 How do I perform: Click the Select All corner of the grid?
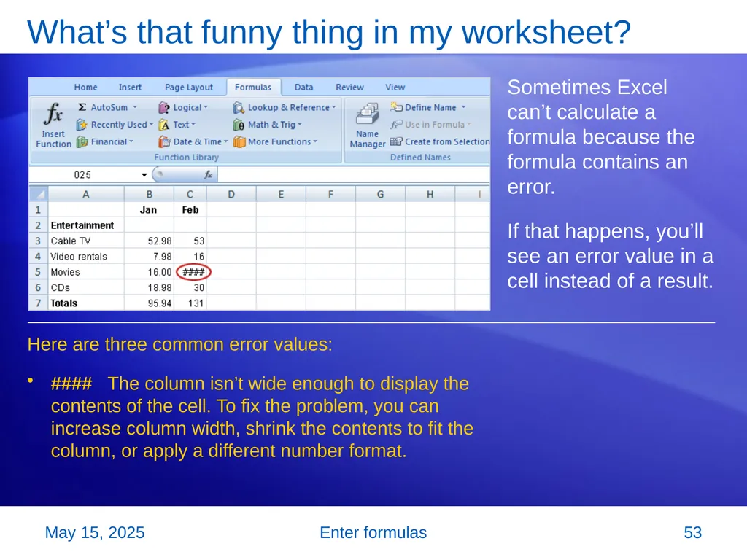(39, 194)
